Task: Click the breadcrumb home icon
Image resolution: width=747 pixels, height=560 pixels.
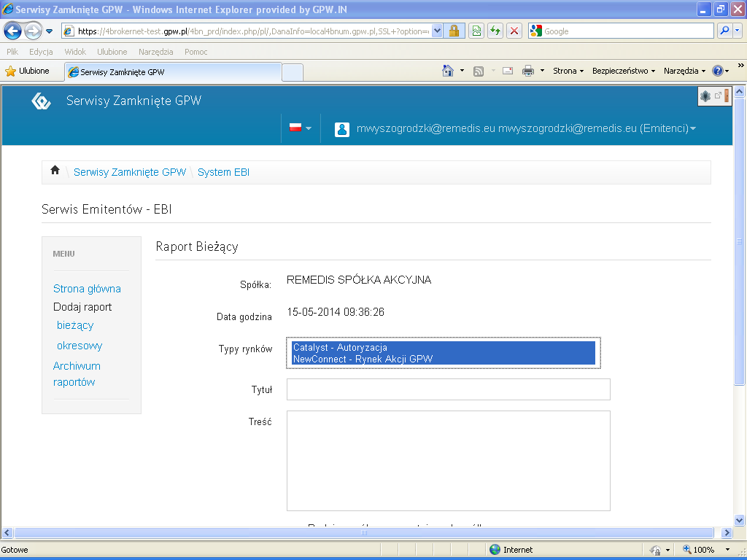Action: 55,170
